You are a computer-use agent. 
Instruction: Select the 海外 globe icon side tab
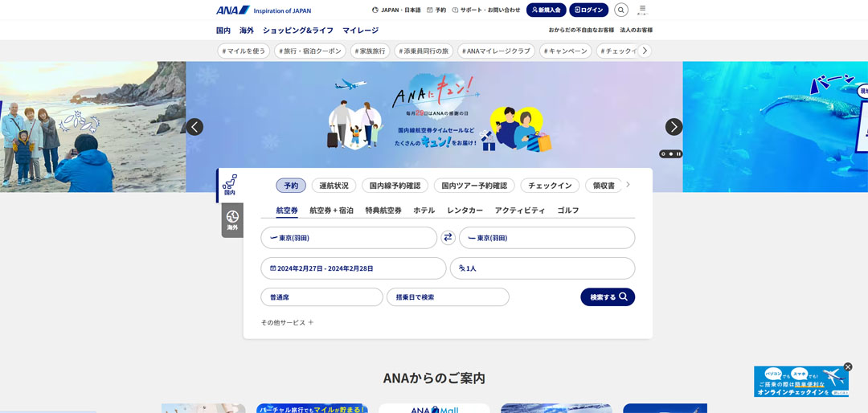(x=232, y=220)
